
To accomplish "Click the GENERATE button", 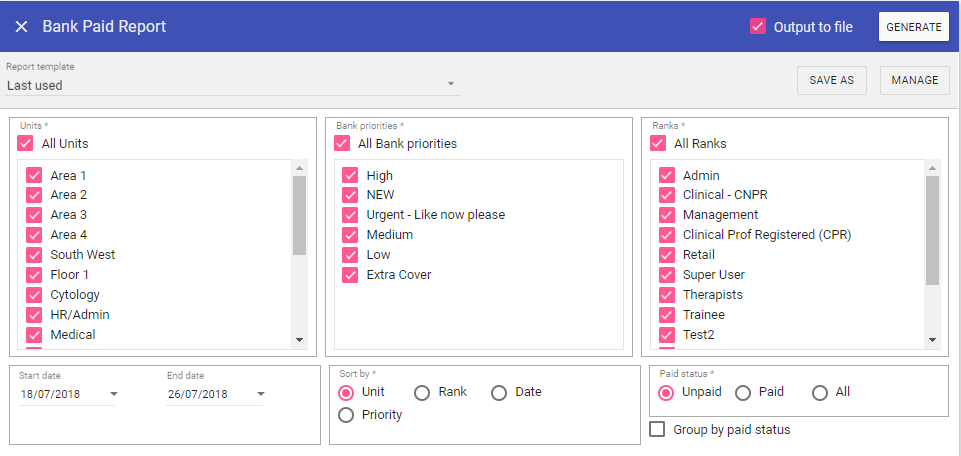I will point(913,27).
